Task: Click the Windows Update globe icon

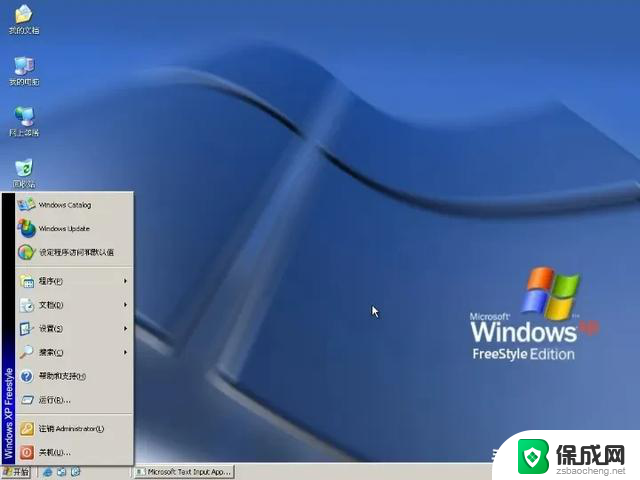Action: click(x=27, y=228)
